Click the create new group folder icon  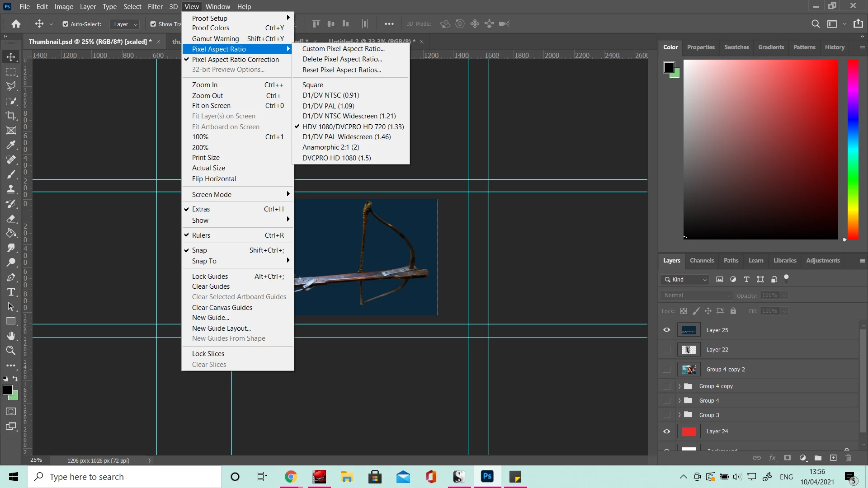818,458
